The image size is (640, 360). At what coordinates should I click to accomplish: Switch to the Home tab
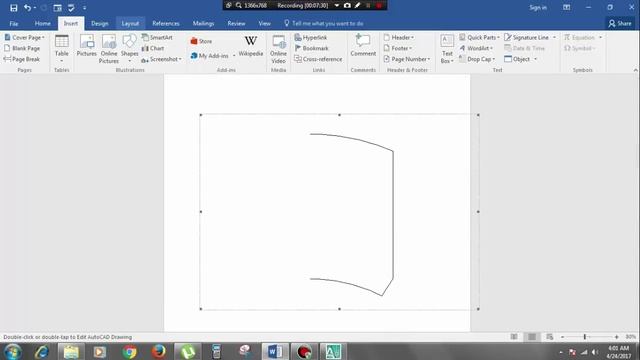click(42, 24)
